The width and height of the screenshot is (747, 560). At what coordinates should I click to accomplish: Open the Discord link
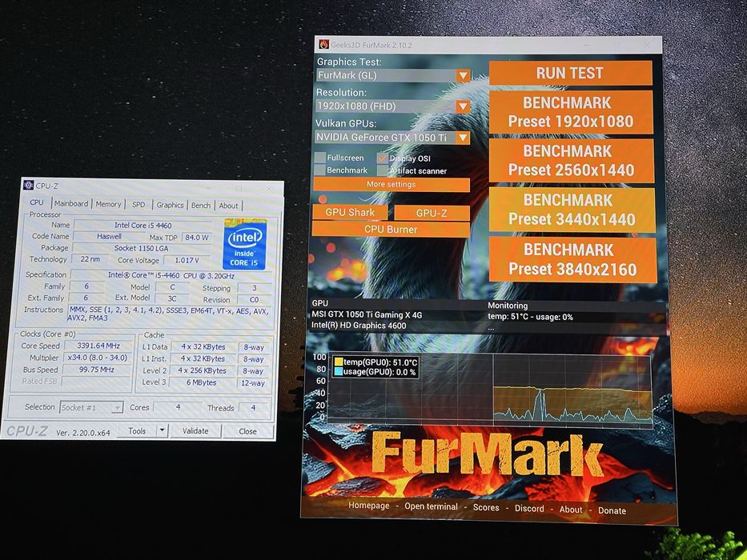tap(529, 509)
